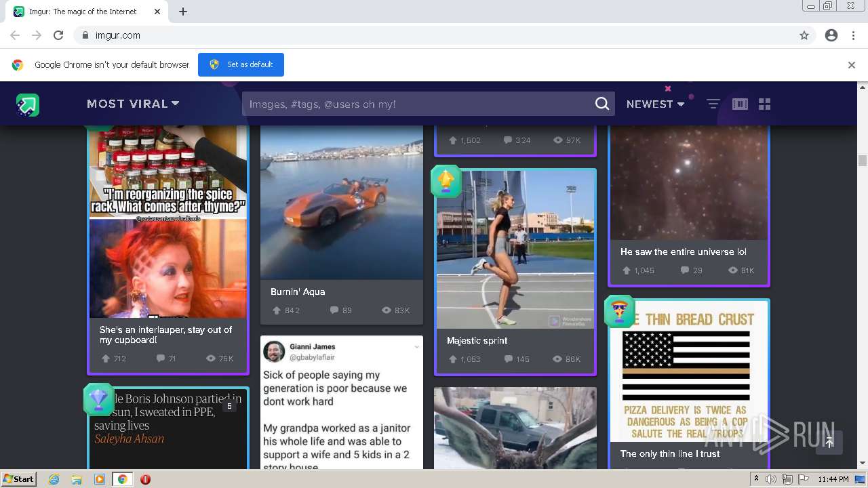
Task: Open the filter lines icon
Action: click(x=713, y=104)
